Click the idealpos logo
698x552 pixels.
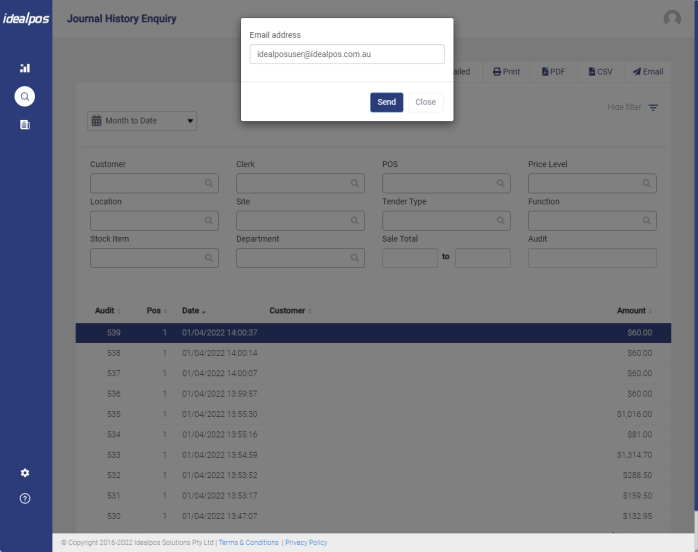pos(26,18)
